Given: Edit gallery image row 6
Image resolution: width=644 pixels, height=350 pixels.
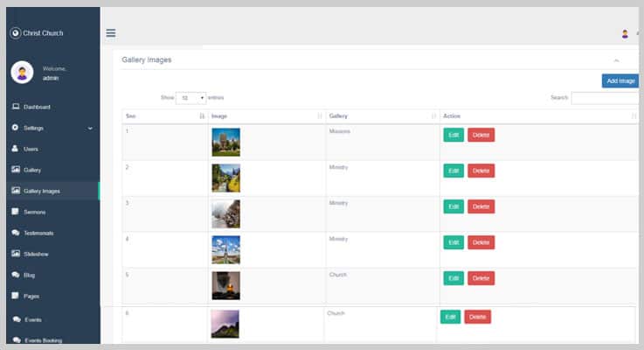Looking at the screenshot, I should coord(451,317).
